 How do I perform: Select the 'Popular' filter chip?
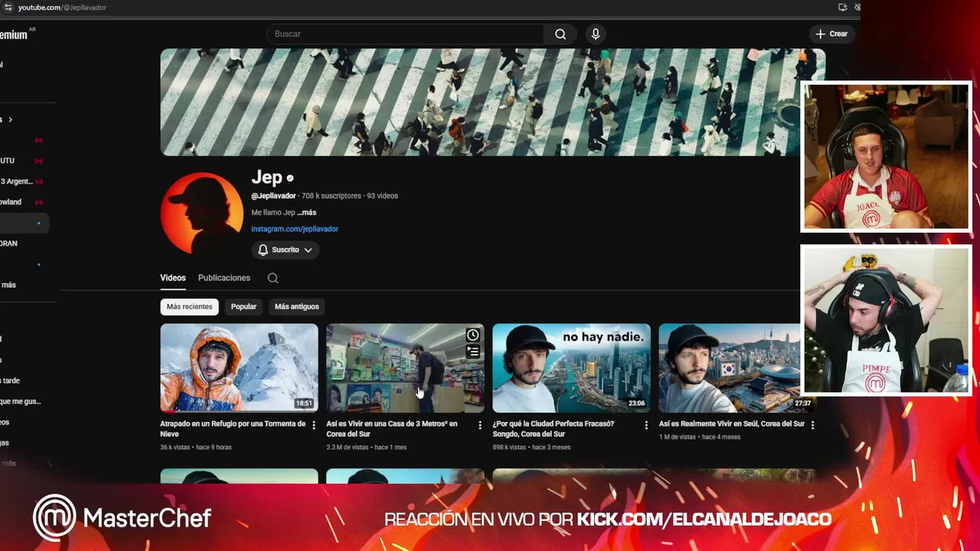pos(243,307)
